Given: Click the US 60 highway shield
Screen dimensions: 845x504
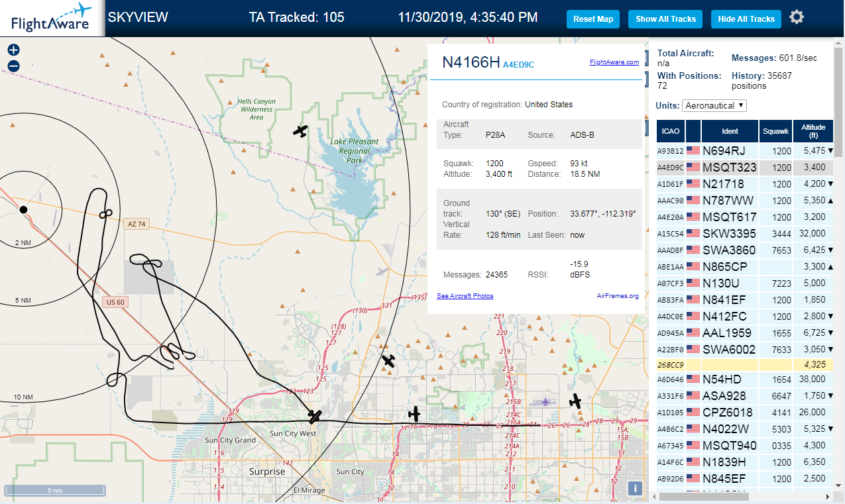Looking at the screenshot, I should 115,302.
